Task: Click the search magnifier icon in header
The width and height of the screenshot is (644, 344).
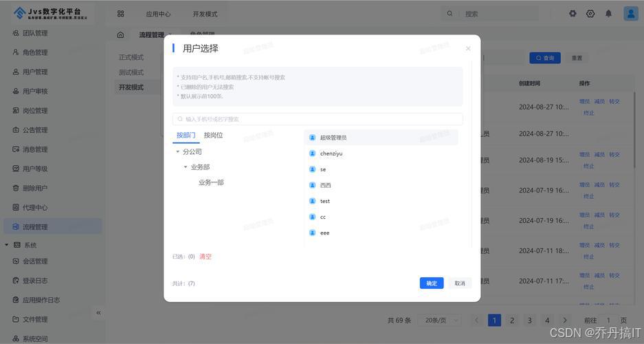Action: point(449,14)
